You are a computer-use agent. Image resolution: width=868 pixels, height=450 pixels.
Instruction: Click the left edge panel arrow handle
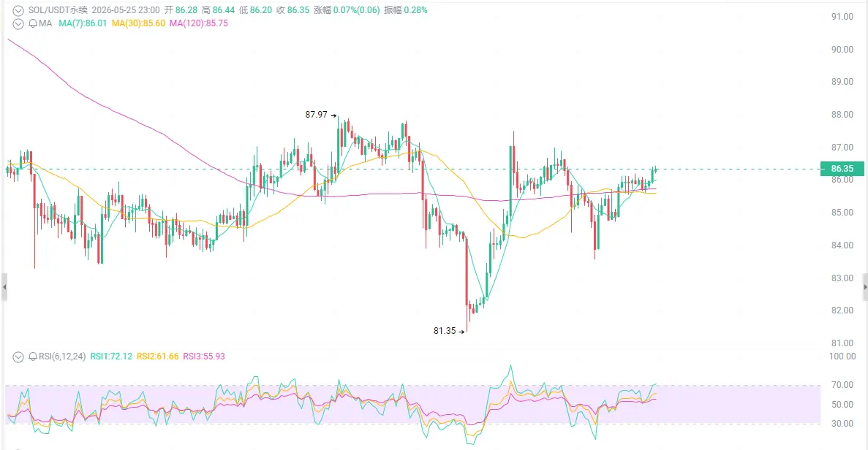[x=4, y=287]
